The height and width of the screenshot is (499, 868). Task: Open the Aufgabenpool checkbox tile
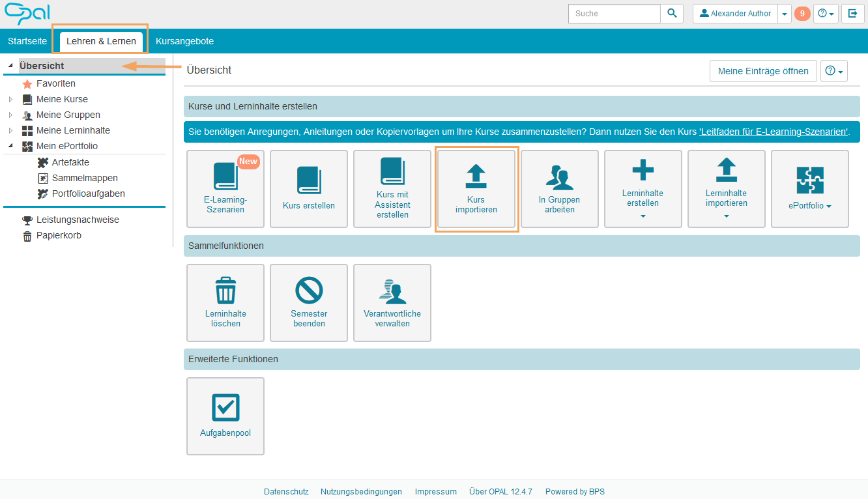click(x=225, y=416)
